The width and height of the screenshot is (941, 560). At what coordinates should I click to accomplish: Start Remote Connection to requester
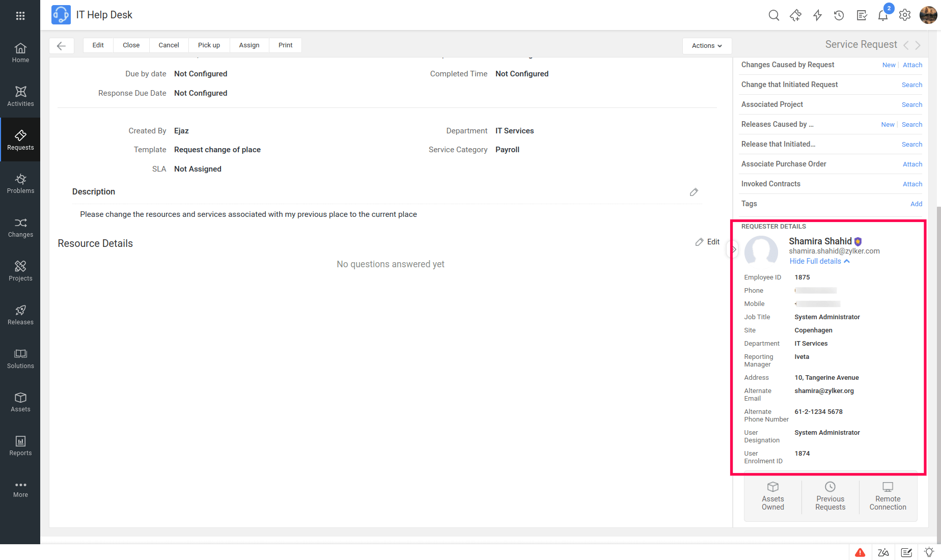(x=888, y=496)
